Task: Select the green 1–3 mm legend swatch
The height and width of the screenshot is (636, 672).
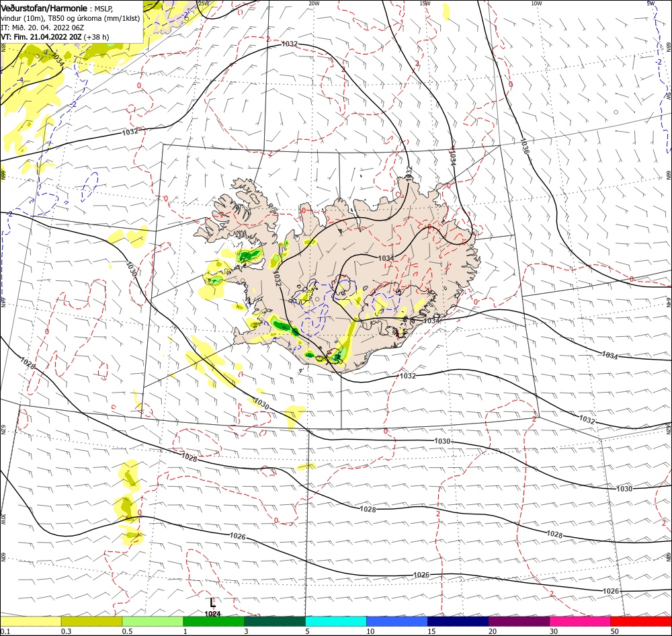Action: [214, 621]
